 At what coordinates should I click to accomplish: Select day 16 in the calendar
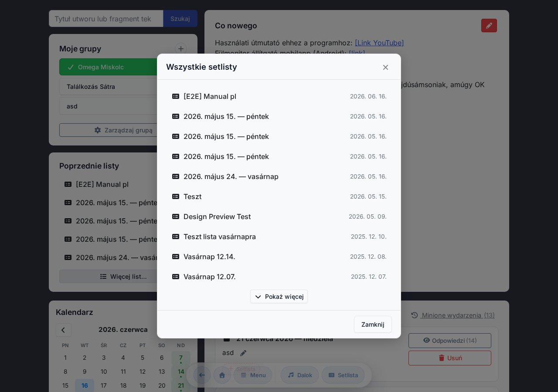click(x=85, y=385)
